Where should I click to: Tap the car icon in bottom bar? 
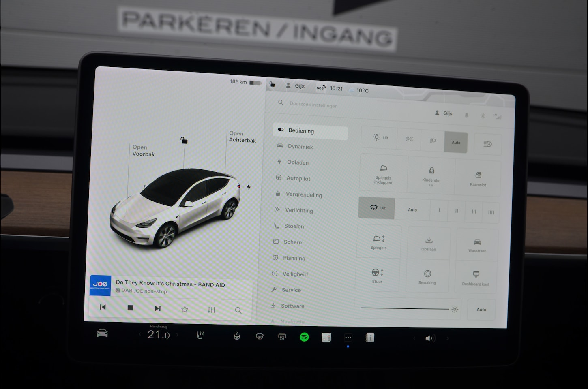tap(102, 333)
